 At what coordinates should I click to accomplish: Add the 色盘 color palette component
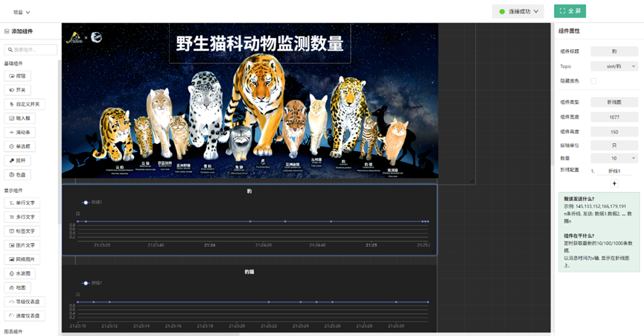(21, 174)
